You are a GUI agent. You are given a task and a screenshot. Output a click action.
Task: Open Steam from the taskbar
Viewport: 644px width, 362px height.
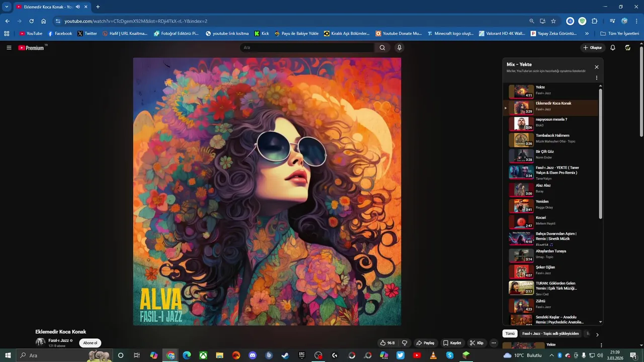(x=285, y=355)
